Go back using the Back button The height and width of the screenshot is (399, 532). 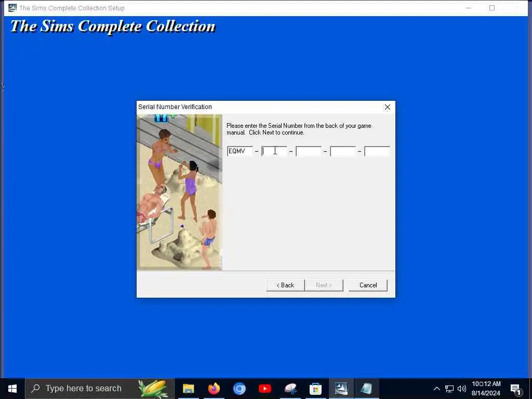(x=285, y=285)
